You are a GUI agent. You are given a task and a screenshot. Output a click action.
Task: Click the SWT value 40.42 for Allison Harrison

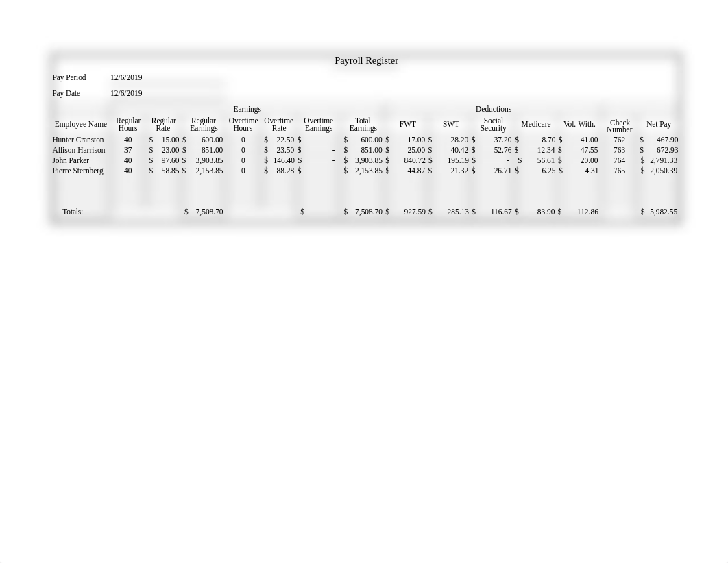pyautogui.click(x=458, y=150)
